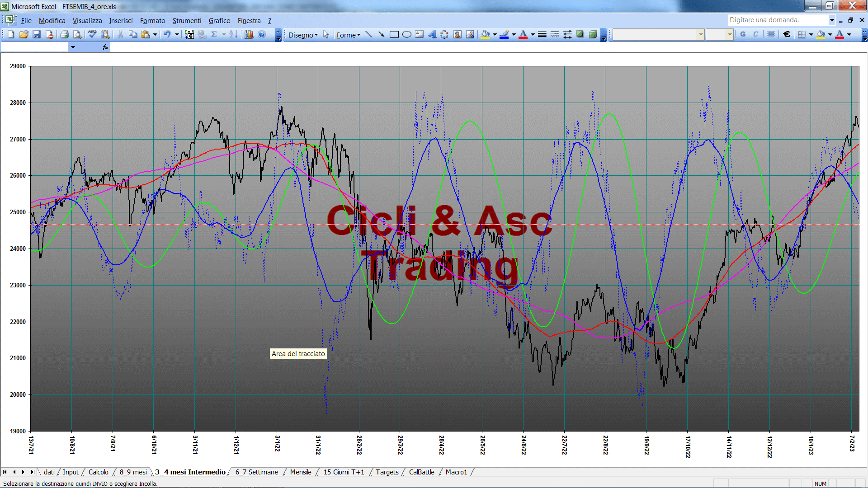Open the Formato menu

(x=153, y=21)
